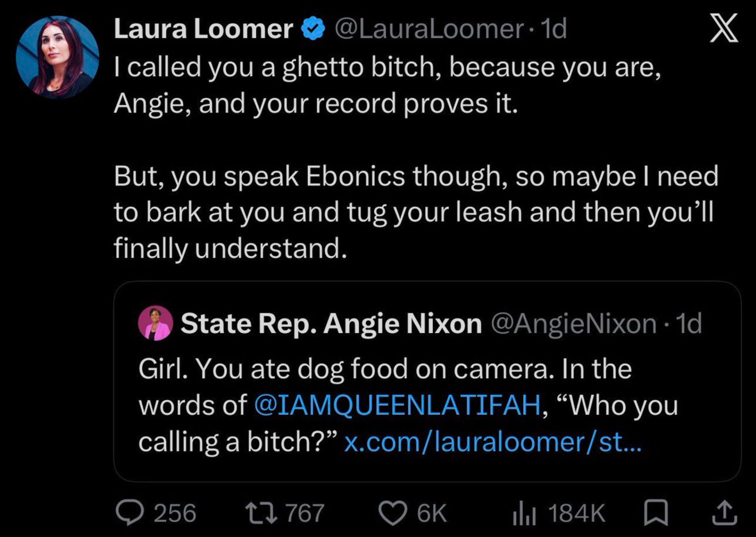Open the quoted tweet card text

click(x=408, y=405)
